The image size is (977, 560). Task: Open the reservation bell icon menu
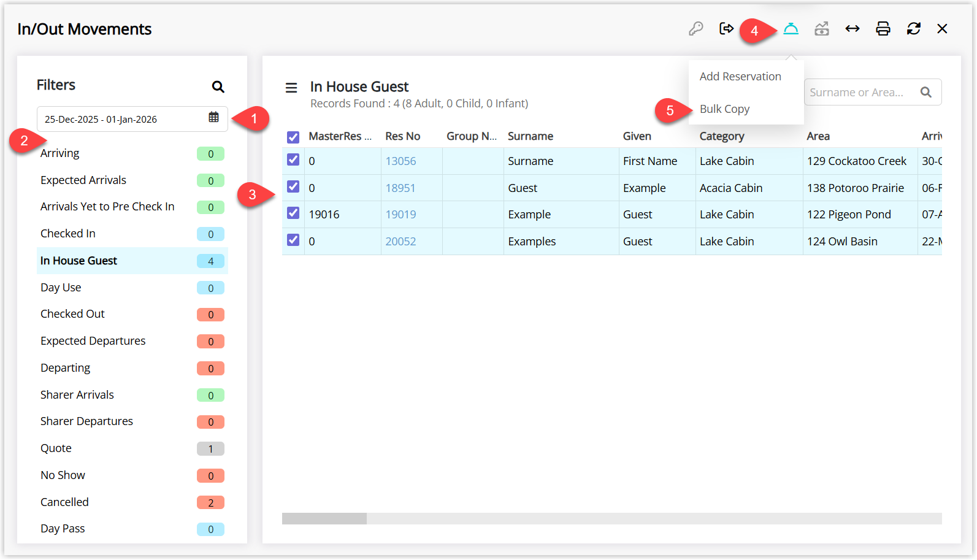point(791,29)
